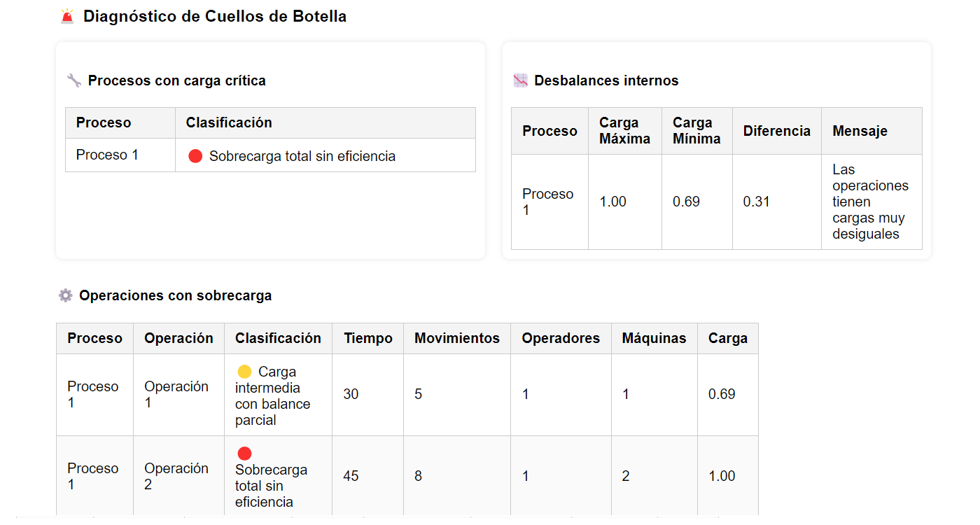Click the Tiempo column header
Screen dimensions: 980x525
pos(367,338)
